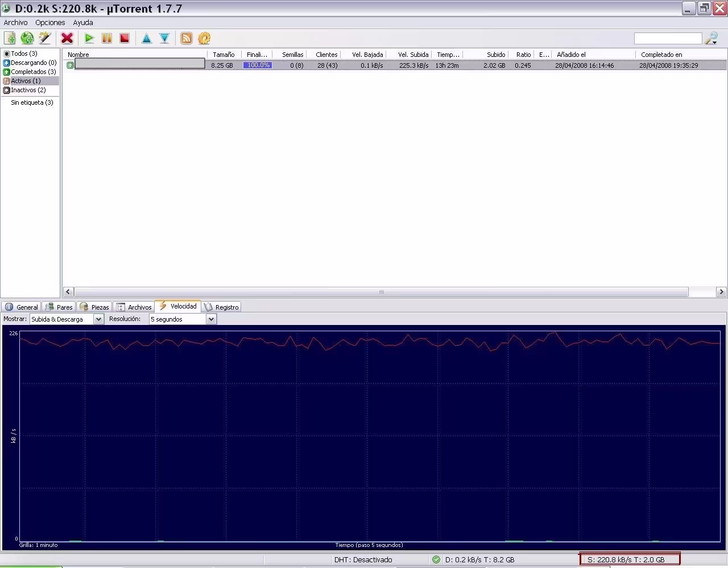Switch to the General tab
This screenshot has width=728, height=568.
tap(22, 307)
